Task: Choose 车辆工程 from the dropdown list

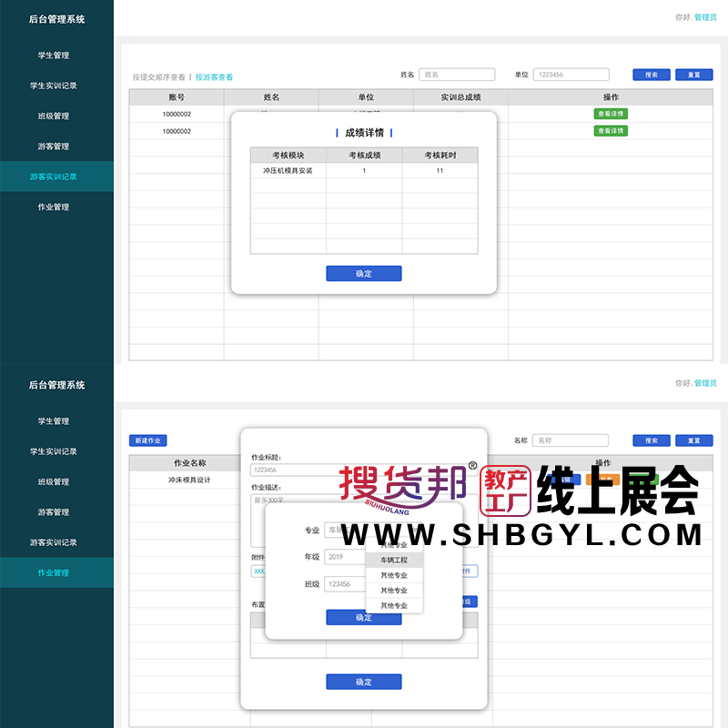Action: 394,560
